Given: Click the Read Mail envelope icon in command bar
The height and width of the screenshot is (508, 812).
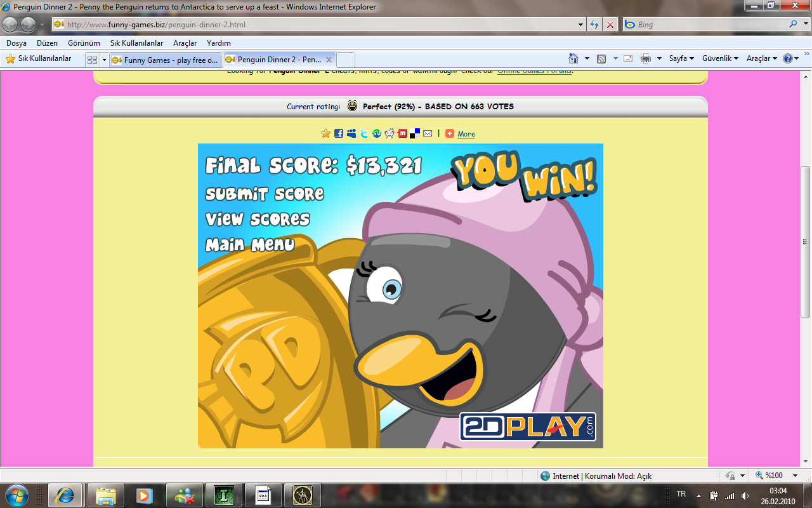Looking at the screenshot, I should (628, 58).
